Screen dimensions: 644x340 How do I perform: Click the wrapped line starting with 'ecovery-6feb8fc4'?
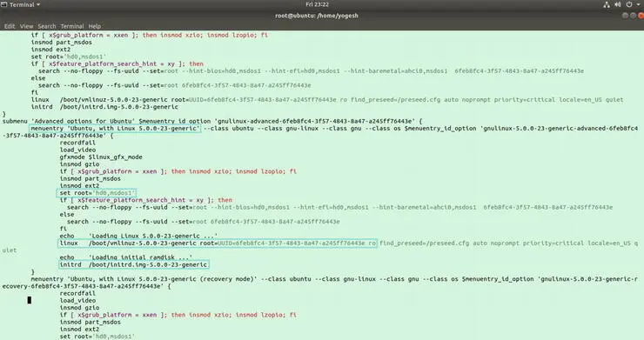(86, 286)
